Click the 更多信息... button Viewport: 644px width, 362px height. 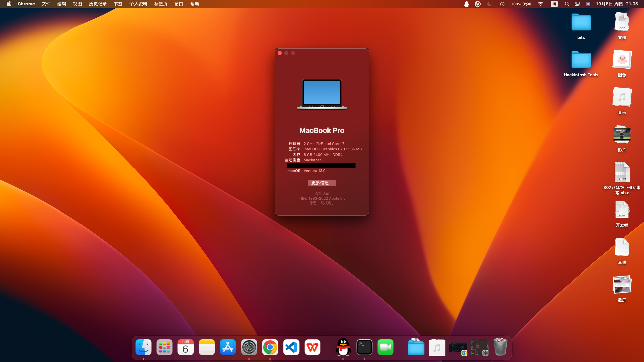tap(322, 183)
